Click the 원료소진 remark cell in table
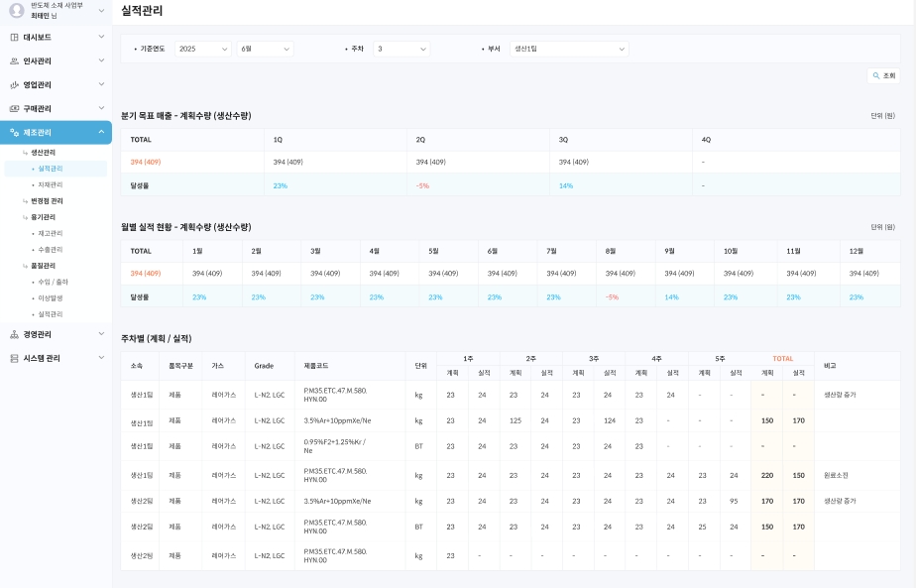 (836, 476)
